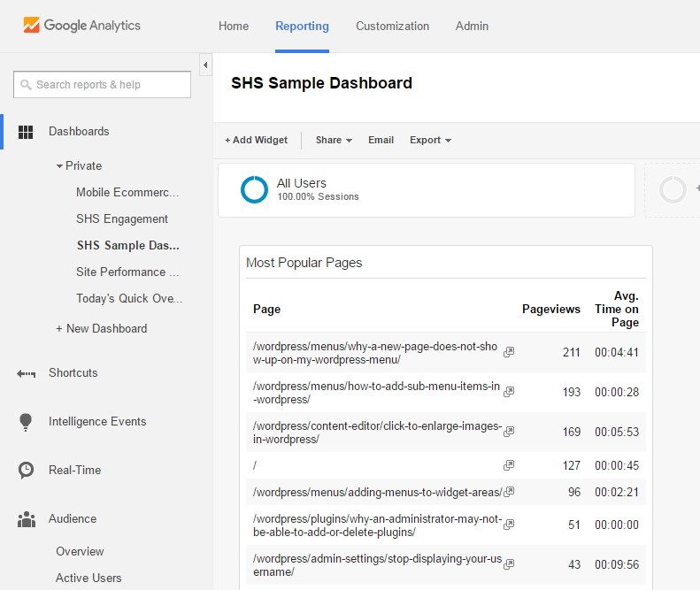700x590 pixels.
Task: Open Active Users report
Action: [88, 578]
